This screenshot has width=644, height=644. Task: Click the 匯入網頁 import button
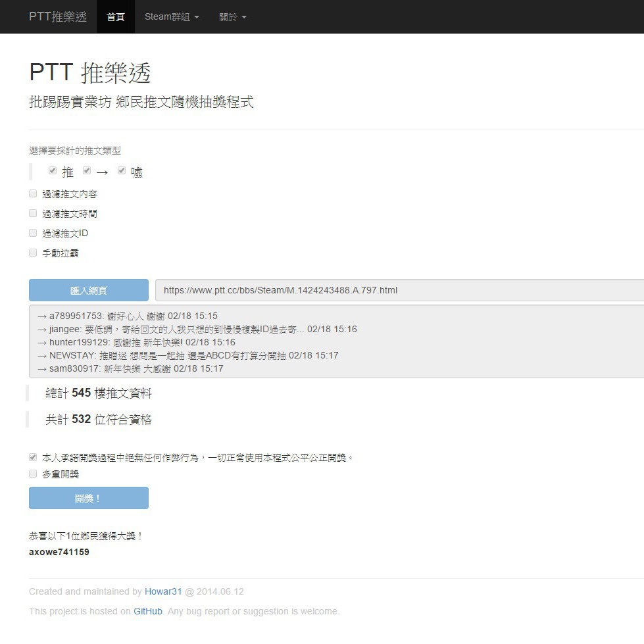(89, 290)
